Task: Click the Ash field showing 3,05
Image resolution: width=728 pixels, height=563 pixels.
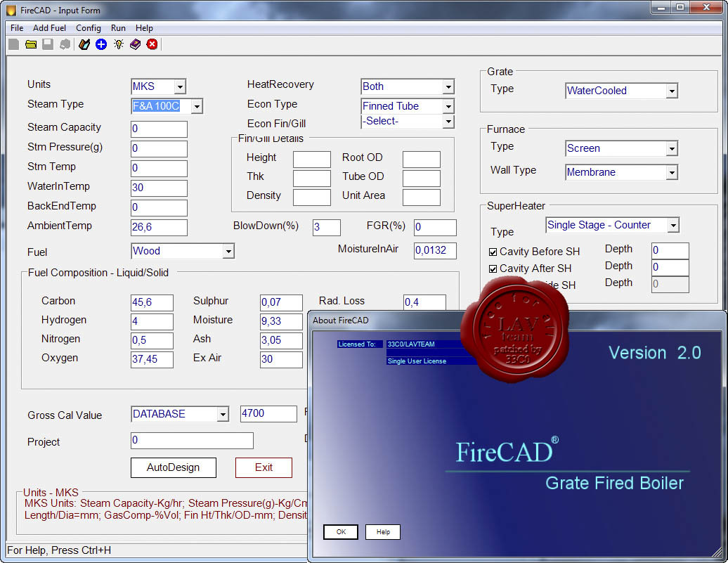Action: 281,340
